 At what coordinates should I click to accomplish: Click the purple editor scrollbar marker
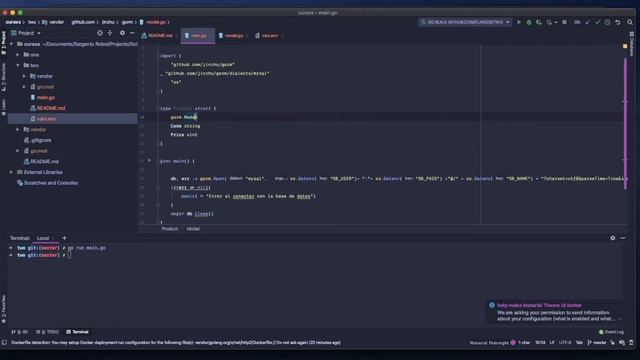click(x=625, y=124)
